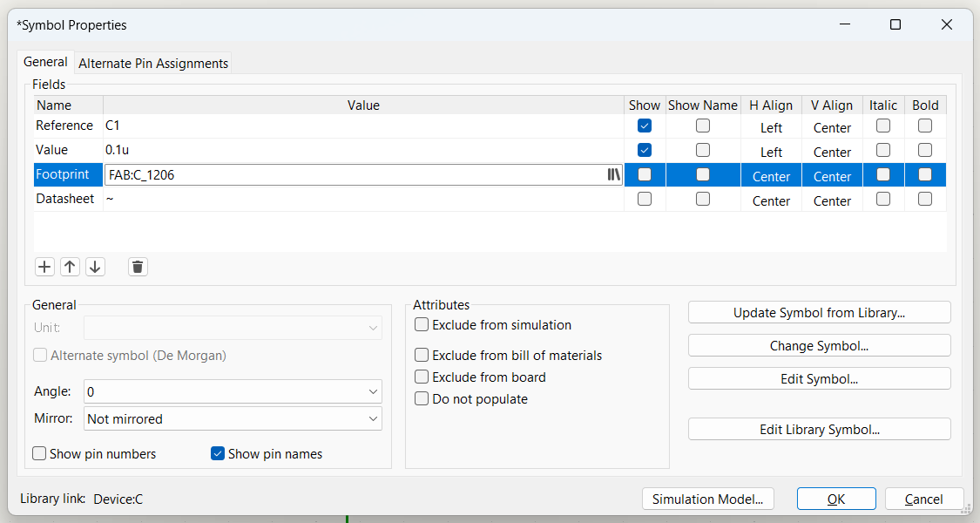The image size is (980, 523).
Task: Maximize the Symbol Properties dialog
Action: [895, 24]
